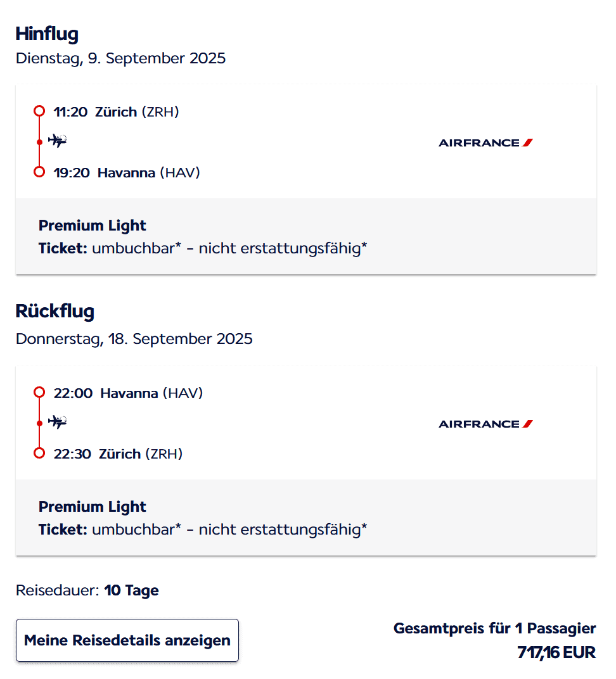Click the return ticket nicht erstattungsfähig text
Viewport: 616px width, 679px height.
(x=283, y=530)
